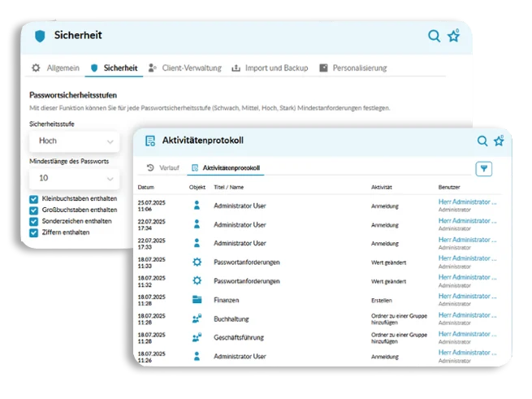Open the filter button in activity log
The width and height of the screenshot is (532, 399).
[484, 169]
